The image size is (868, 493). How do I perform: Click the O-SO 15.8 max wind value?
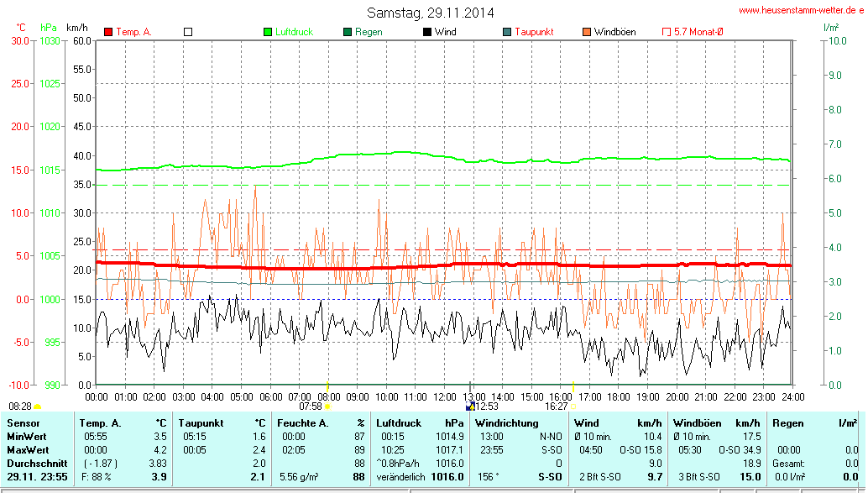[641, 450]
